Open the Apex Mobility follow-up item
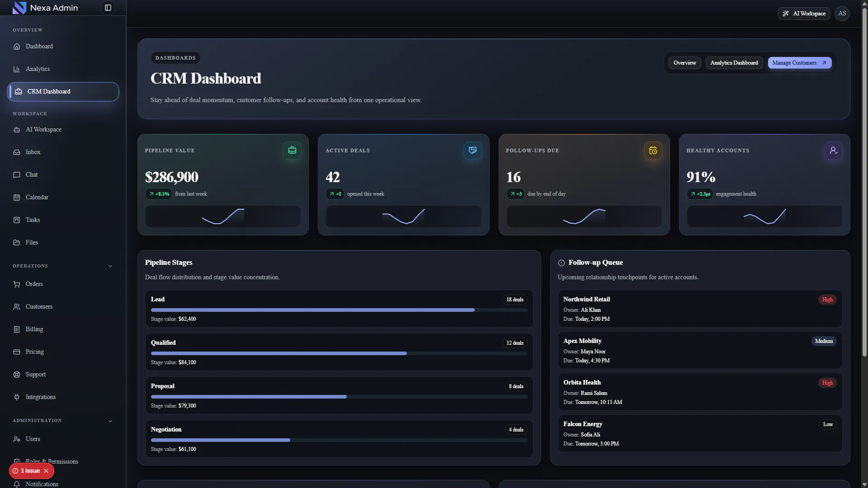This screenshot has height=488, width=868. click(700, 350)
